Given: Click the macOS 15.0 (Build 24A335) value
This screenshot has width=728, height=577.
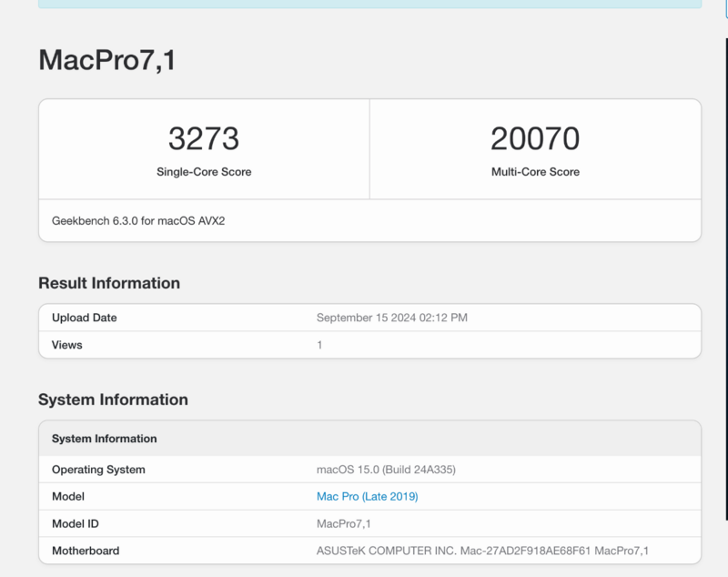Looking at the screenshot, I should (x=386, y=470).
